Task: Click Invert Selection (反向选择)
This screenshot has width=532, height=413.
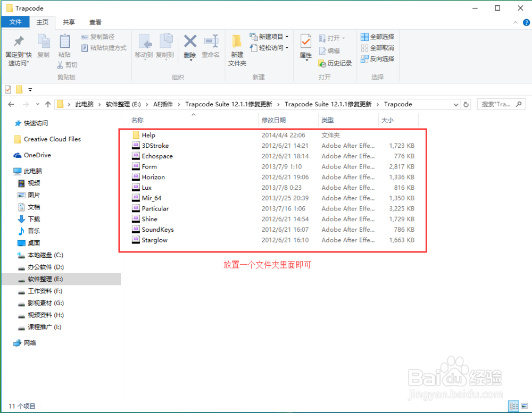Action: pos(378,59)
